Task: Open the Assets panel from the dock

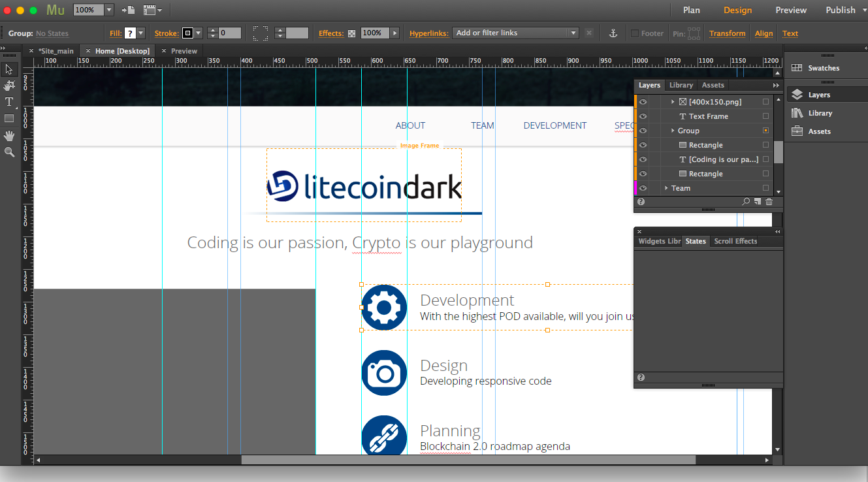Action: (797, 131)
